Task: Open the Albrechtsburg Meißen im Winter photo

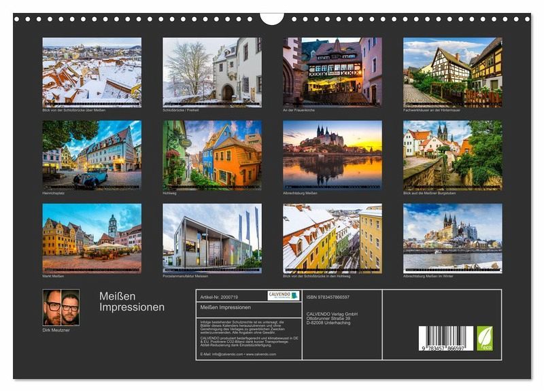Action: click(453, 238)
